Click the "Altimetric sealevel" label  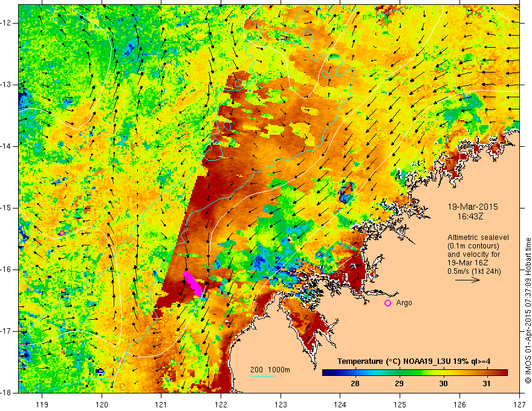478,238
